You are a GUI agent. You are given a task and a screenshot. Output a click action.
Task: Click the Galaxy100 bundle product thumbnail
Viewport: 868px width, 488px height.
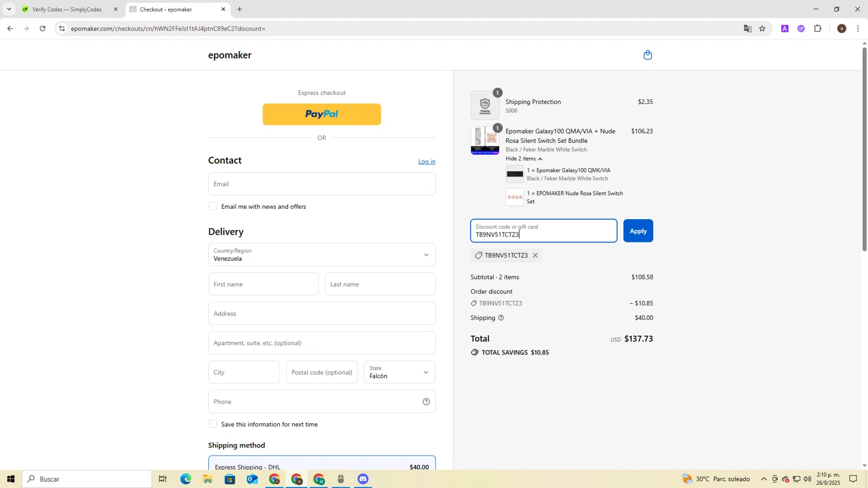click(x=485, y=141)
